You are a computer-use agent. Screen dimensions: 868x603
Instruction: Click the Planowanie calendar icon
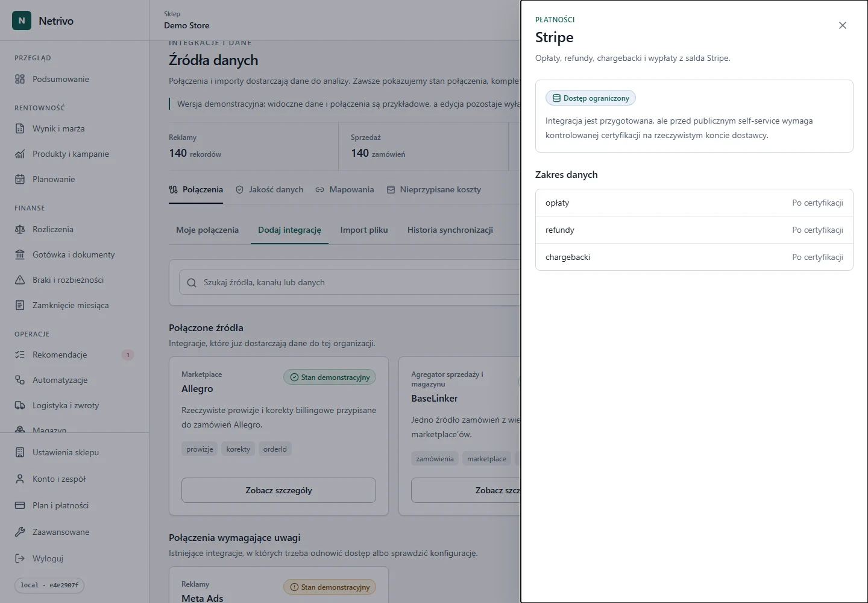click(20, 179)
